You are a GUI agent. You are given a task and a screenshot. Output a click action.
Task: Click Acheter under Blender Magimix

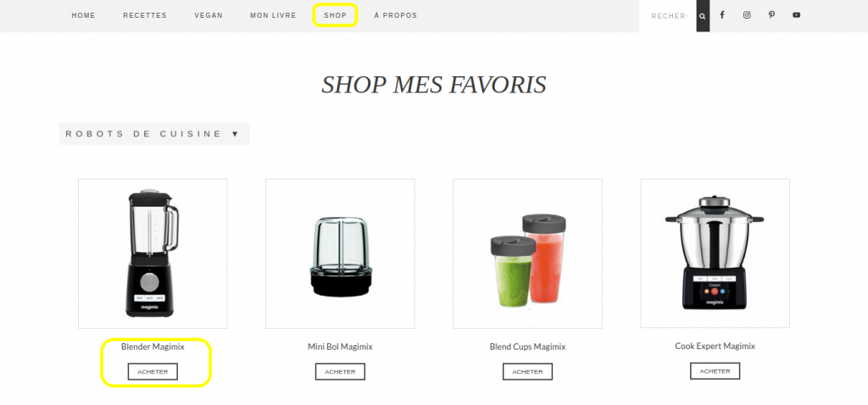tap(153, 372)
